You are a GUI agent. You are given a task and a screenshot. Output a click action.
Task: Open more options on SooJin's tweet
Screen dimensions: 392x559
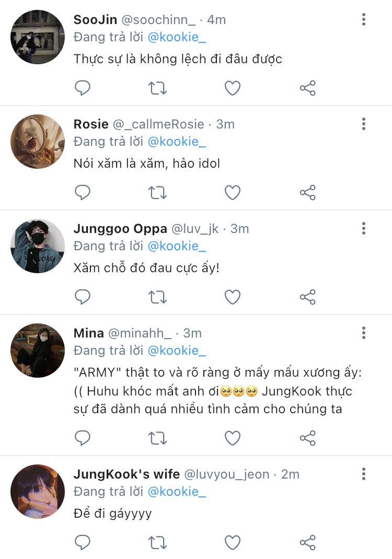(364, 20)
